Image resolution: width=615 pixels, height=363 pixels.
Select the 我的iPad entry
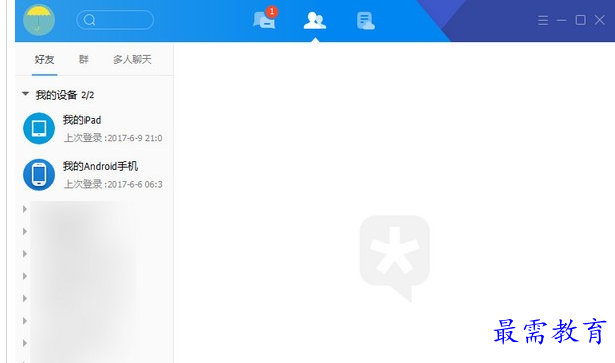[94, 128]
